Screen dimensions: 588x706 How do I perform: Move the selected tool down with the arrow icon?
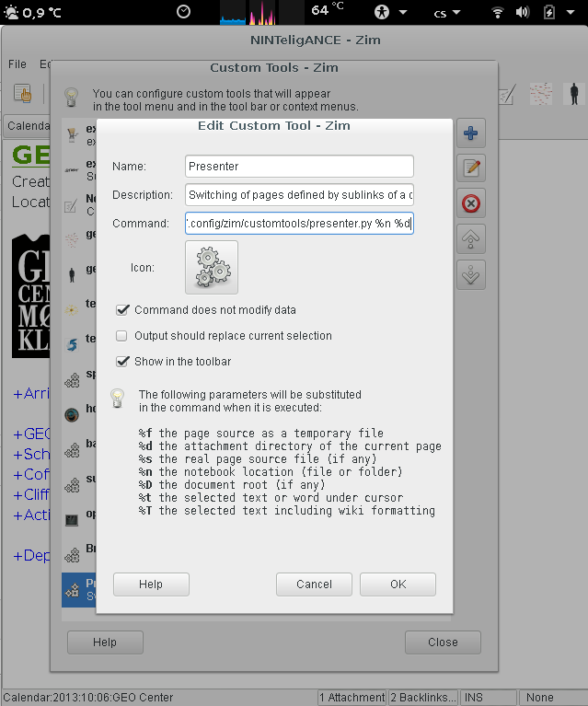click(x=471, y=273)
